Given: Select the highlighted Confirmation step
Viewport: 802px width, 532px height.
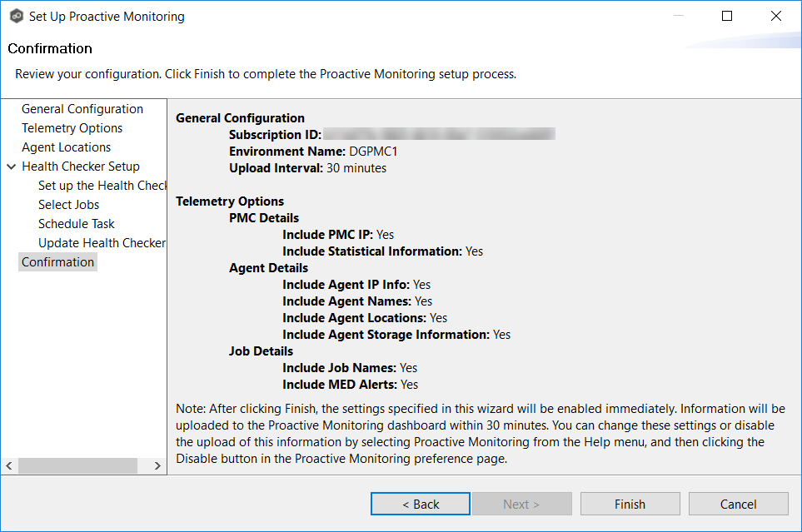Looking at the screenshot, I should coord(58,262).
